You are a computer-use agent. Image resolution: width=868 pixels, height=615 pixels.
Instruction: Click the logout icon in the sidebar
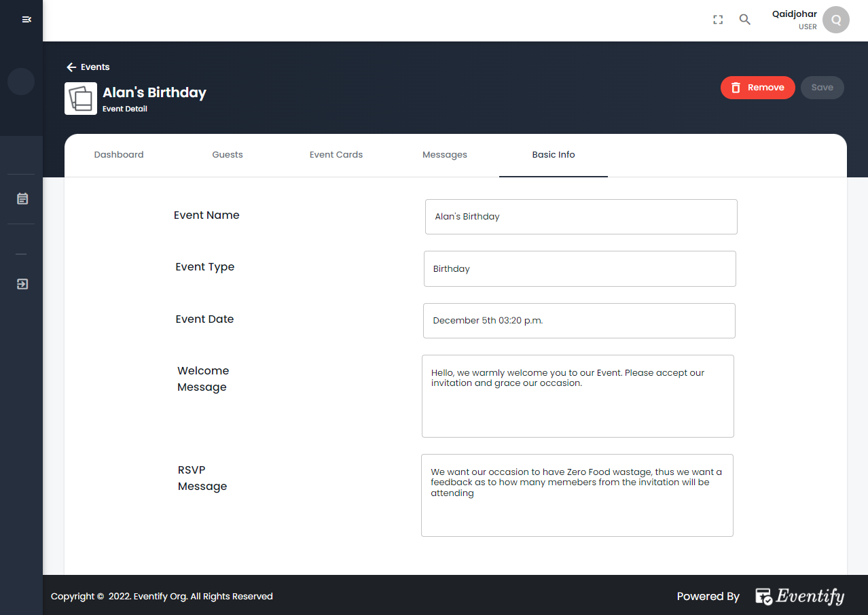pos(21,283)
